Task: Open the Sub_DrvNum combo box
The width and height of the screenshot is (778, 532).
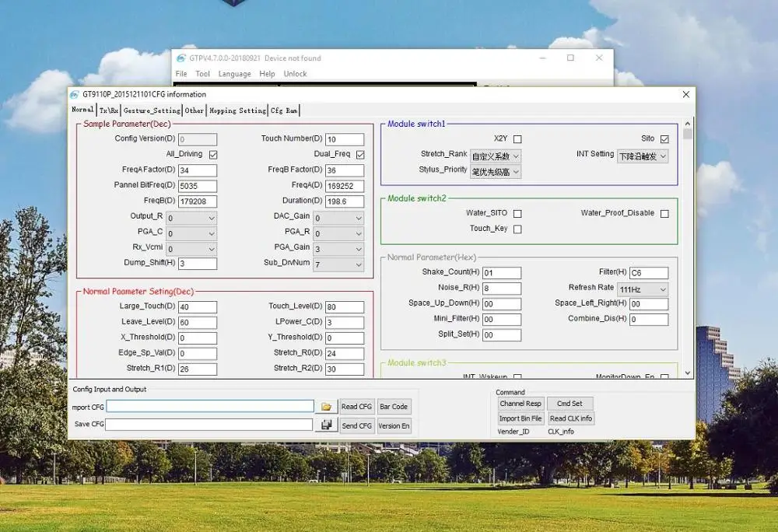Action: coord(339,264)
